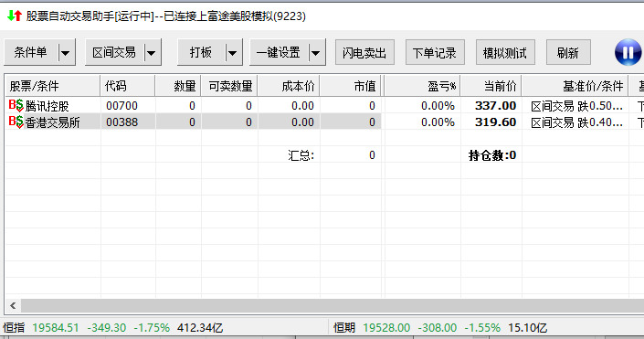This screenshot has height=339, width=644.
Task: Click the 打板 button
Action: (x=201, y=53)
